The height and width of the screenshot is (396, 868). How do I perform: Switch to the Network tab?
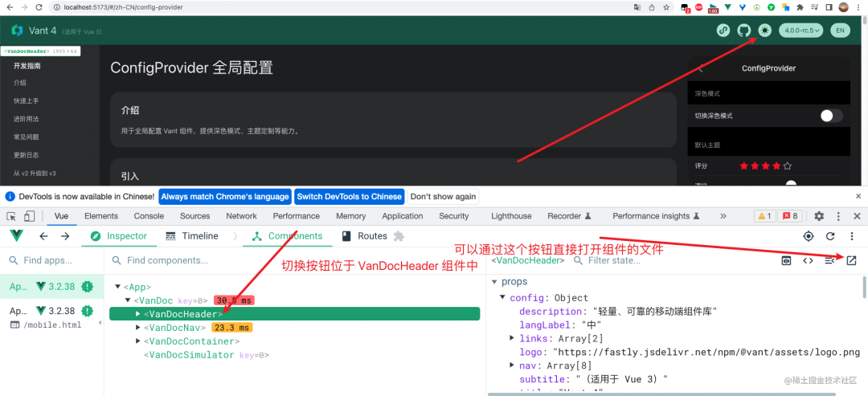coord(241,216)
